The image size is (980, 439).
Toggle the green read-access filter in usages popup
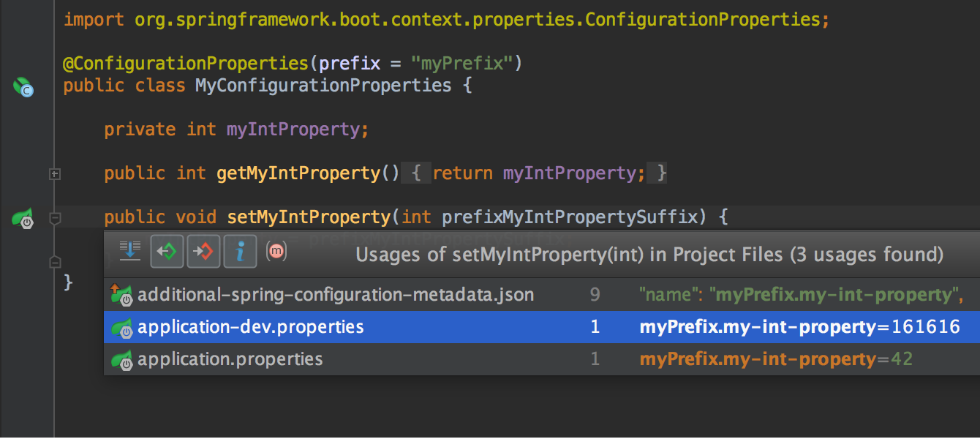(167, 252)
